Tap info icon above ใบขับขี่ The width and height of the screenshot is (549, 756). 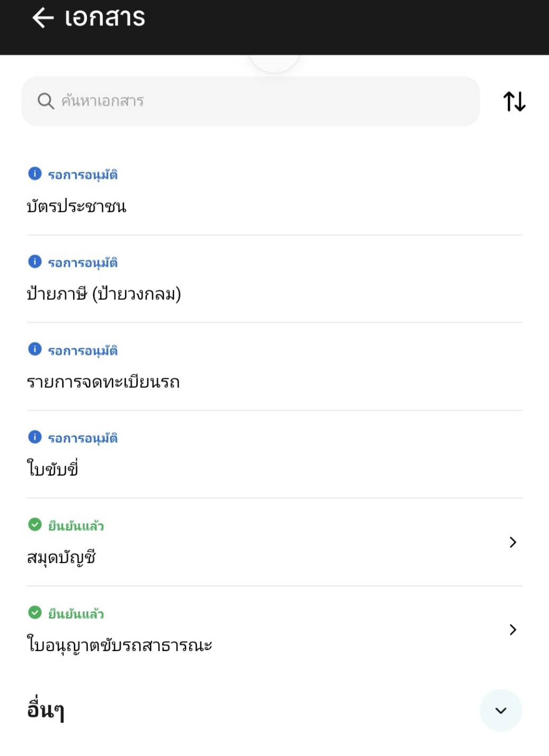(34, 437)
